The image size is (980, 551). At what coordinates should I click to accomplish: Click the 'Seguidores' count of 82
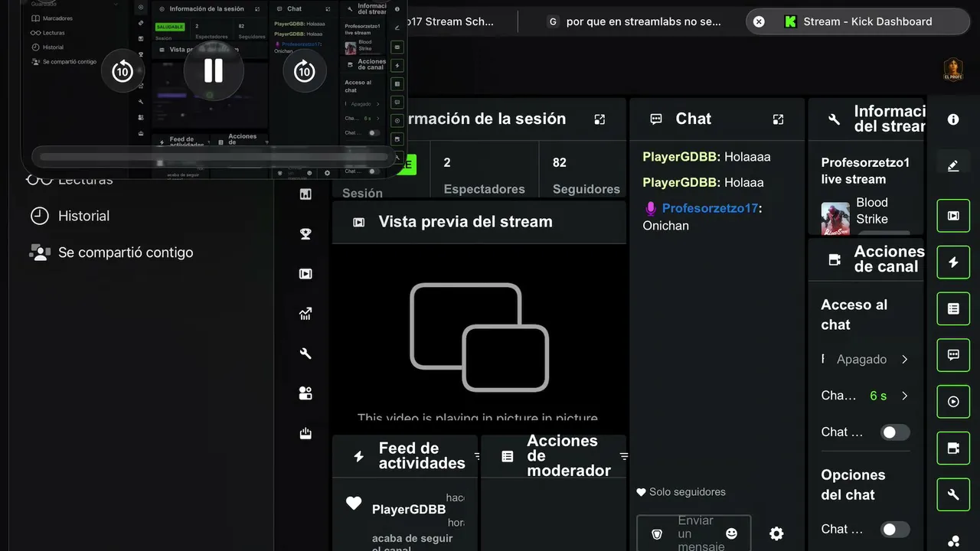(560, 162)
